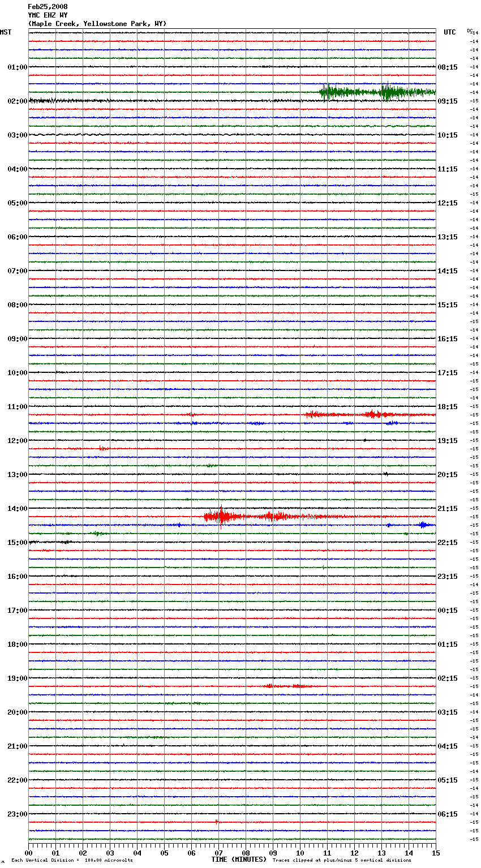Click the 08:15 UTC time label

pyautogui.click(x=448, y=67)
